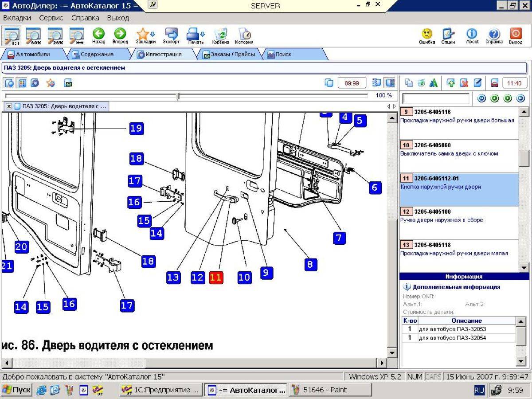Go forward with Вперед arrow

120,35
